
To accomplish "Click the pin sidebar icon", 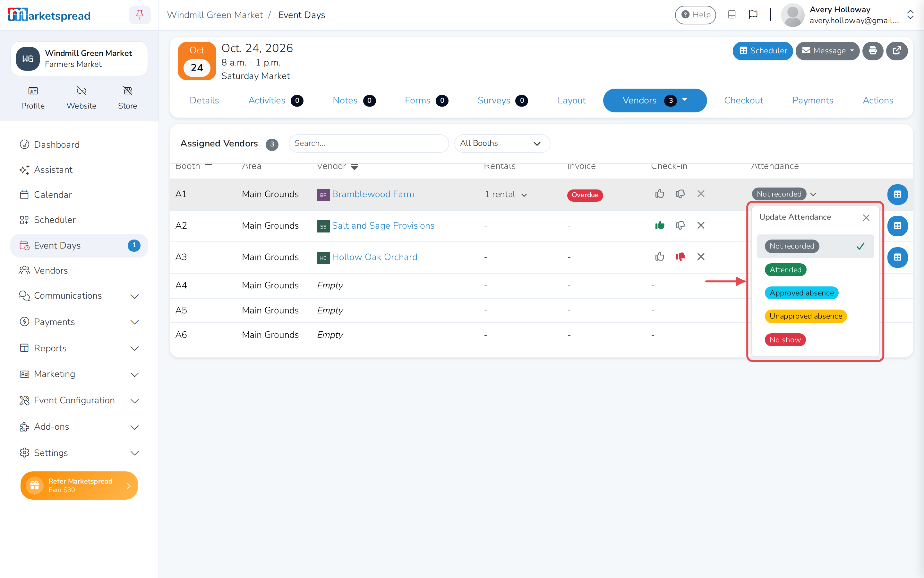I will click(x=140, y=15).
